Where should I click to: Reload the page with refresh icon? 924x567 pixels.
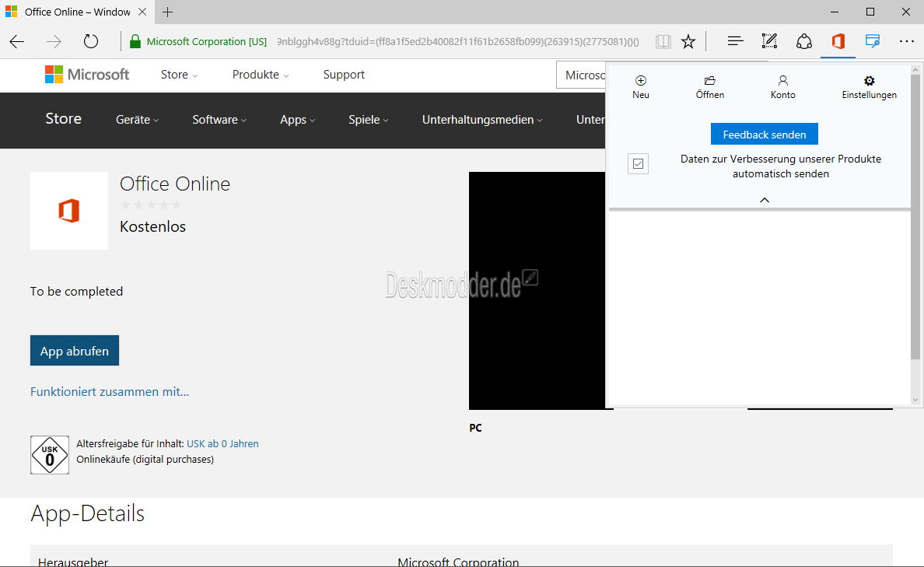click(91, 41)
